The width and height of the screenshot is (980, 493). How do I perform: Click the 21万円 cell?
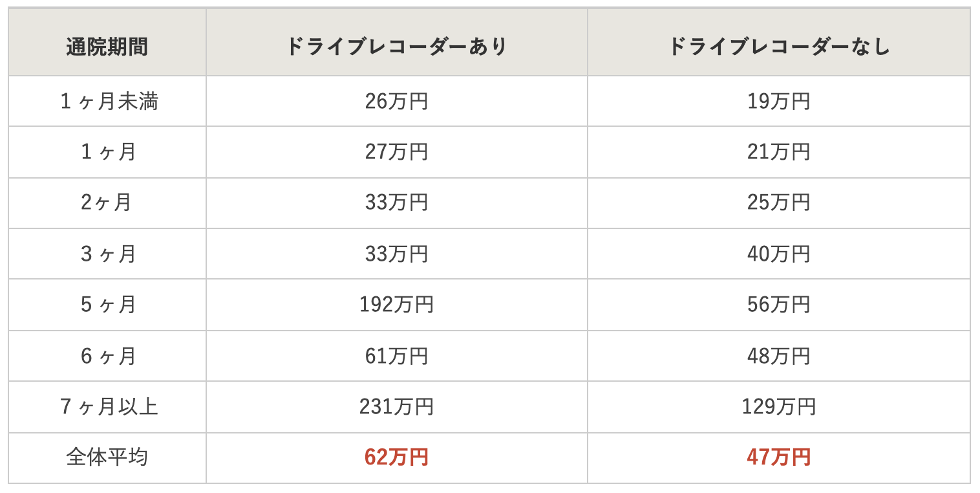(778, 152)
